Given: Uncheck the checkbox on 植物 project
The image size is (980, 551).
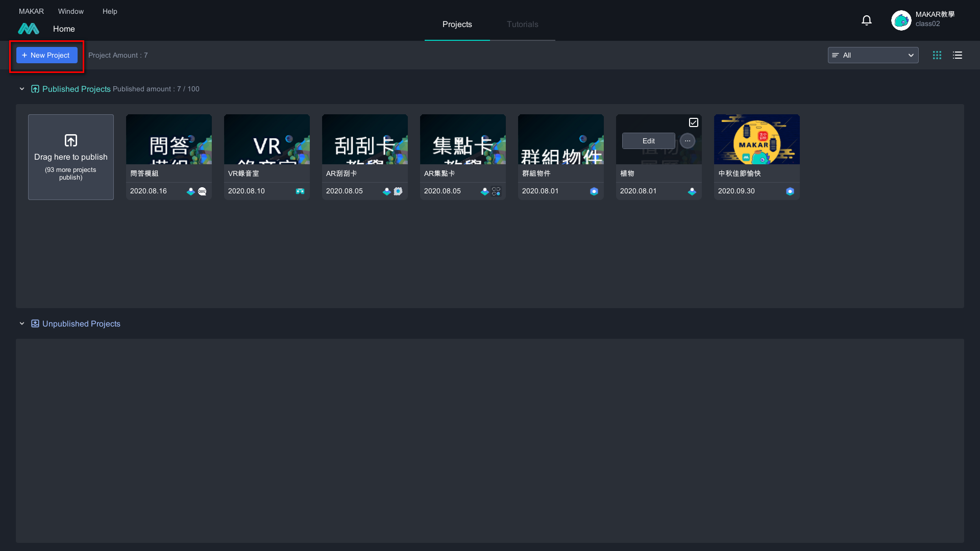Looking at the screenshot, I should 693,122.
